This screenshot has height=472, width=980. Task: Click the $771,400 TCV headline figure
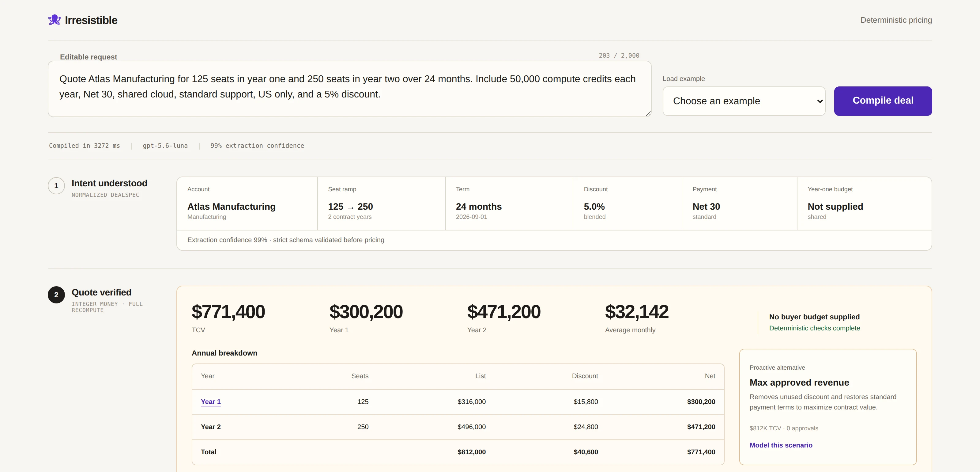pyautogui.click(x=228, y=312)
